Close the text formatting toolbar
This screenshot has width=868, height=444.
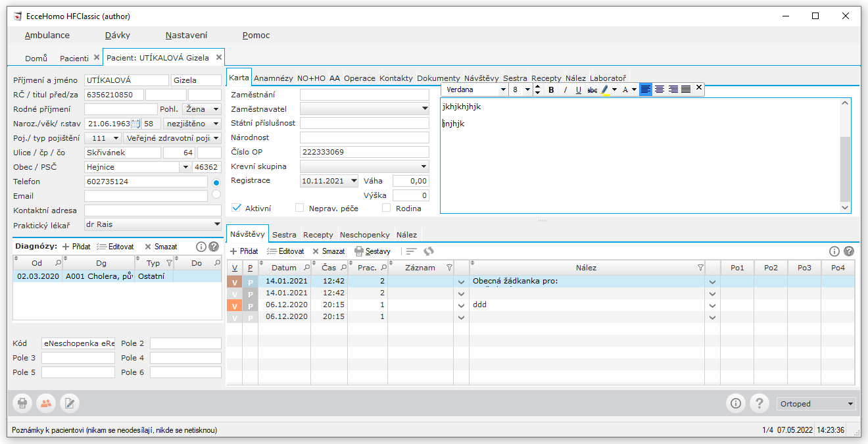tap(699, 87)
